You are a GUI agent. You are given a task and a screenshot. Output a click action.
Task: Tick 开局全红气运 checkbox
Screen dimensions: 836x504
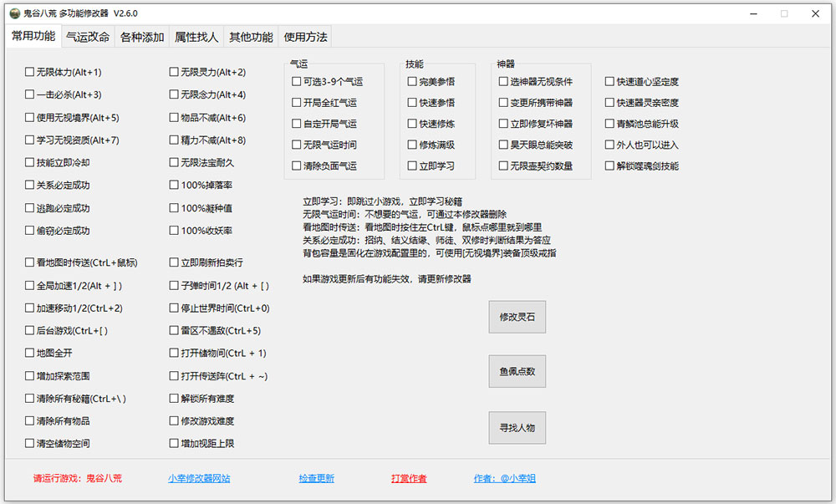click(324, 102)
